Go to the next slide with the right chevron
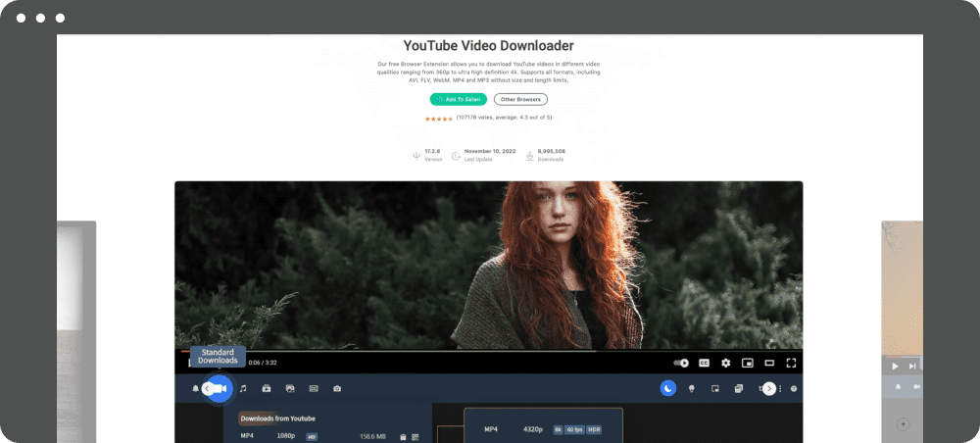The width and height of the screenshot is (980, 443). pos(769,389)
